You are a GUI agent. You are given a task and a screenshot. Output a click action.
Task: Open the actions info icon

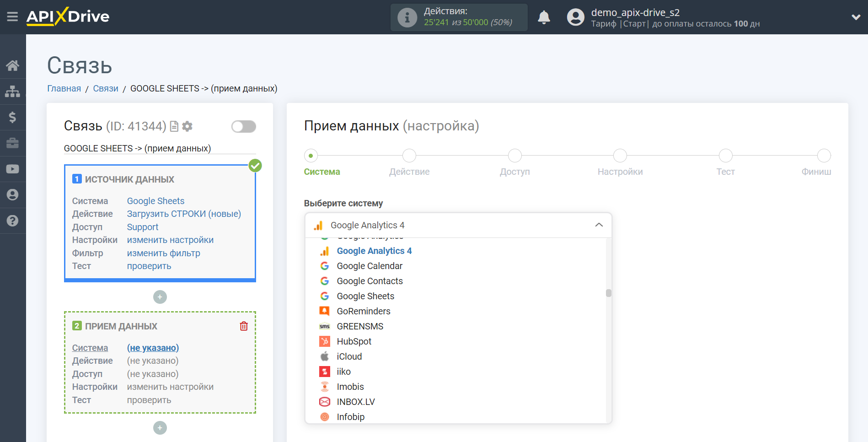(x=407, y=17)
